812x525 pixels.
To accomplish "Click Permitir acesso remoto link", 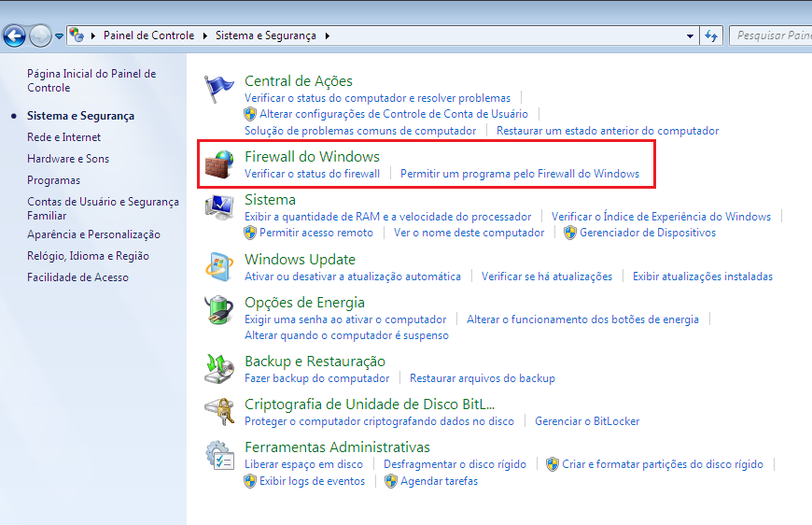I will (x=316, y=233).
